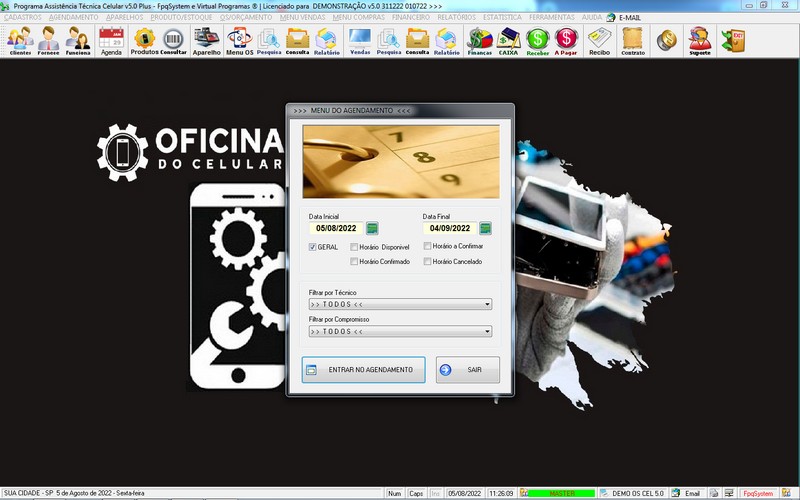Open the Finanças toolbar icon

[x=480, y=41]
